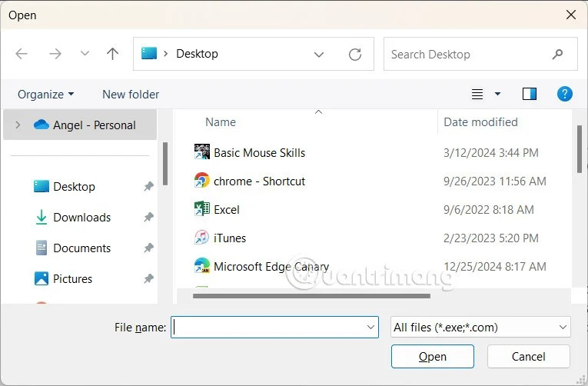
Task: Click the horizontal scrollbar of the file list
Action: (x=311, y=296)
